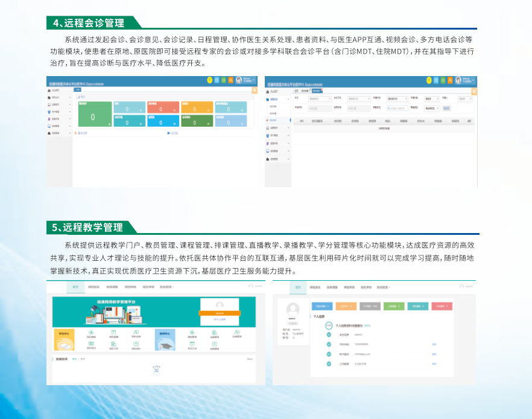Click the More link in live training section
Image resolution: width=532 pixels, height=419 pixels.
(250, 359)
